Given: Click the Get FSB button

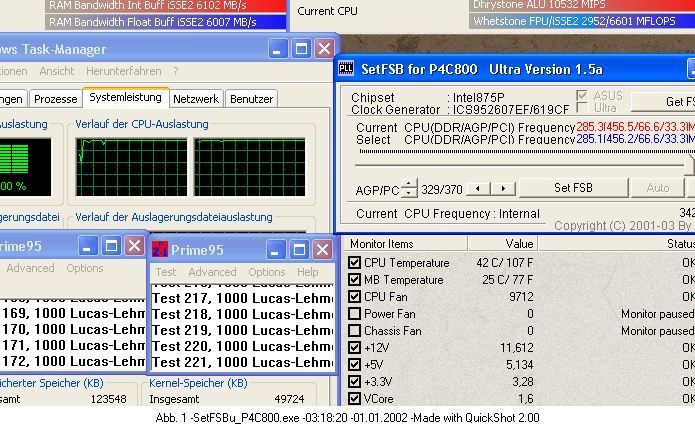Looking at the screenshot, I should [x=663, y=101].
